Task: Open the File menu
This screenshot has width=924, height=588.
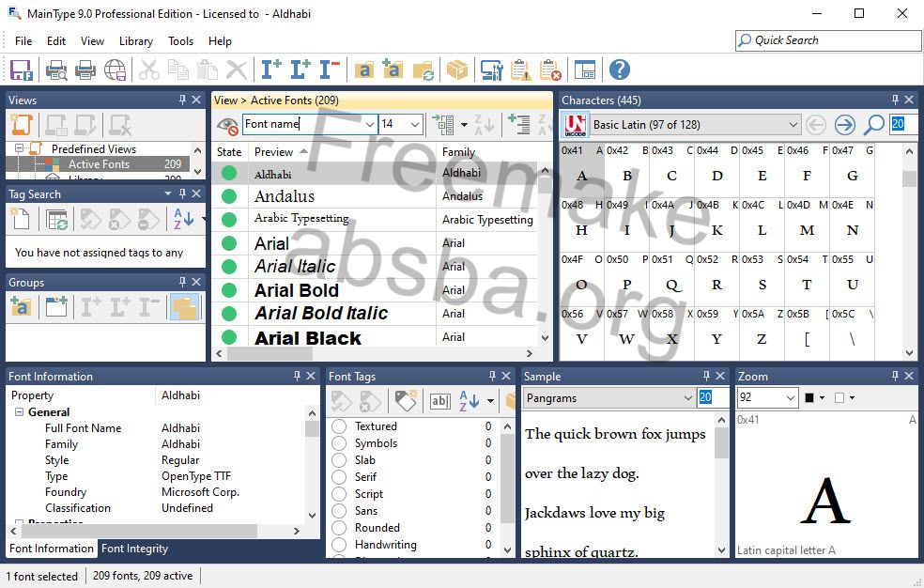Action: pos(23,41)
